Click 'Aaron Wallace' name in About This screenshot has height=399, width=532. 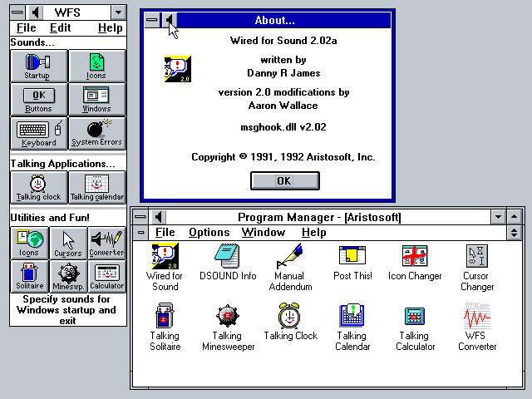pyautogui.click(x=283, y=106)
